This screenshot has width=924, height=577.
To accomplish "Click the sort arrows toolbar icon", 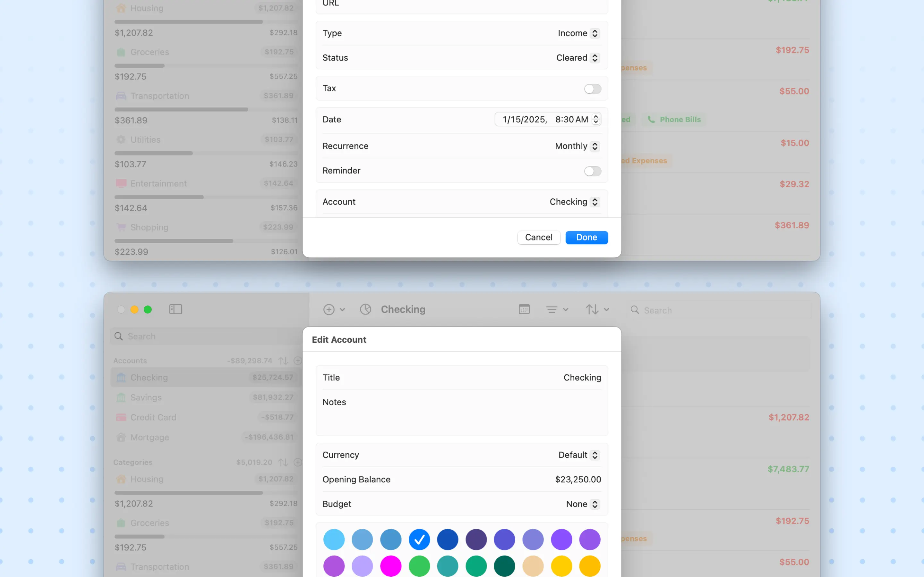I will tap(592, 309).
